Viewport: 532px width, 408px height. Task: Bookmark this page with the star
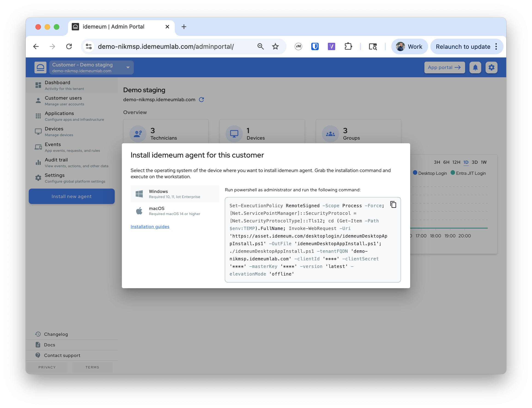[x=275, y=46]
